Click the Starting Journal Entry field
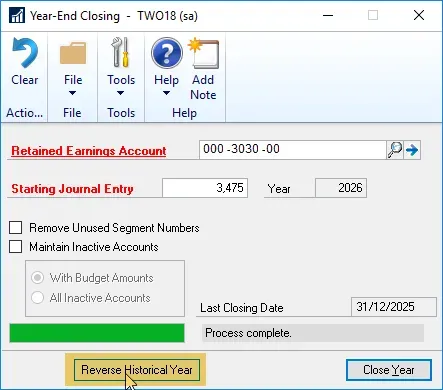This screenshot has width=443, height=390. (205, 188)
